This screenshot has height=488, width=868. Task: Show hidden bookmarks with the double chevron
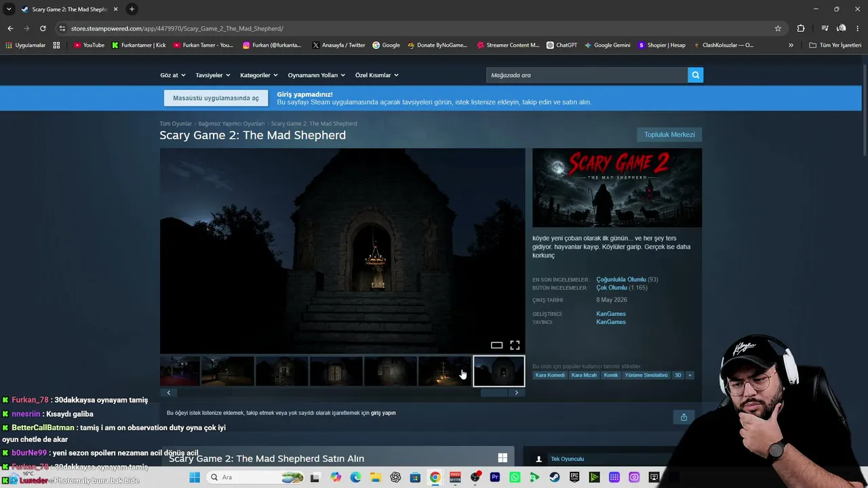(791, 45)
